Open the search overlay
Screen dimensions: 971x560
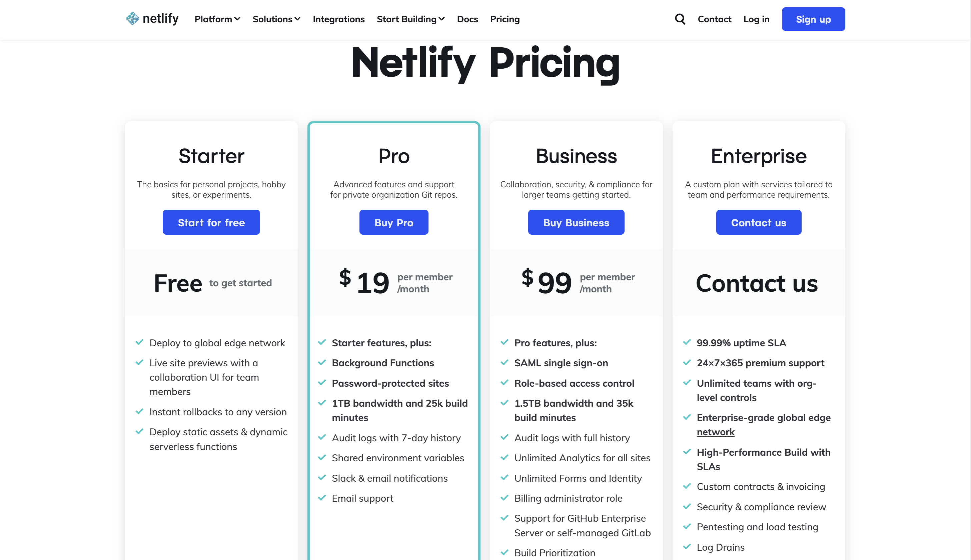[680, 19]
